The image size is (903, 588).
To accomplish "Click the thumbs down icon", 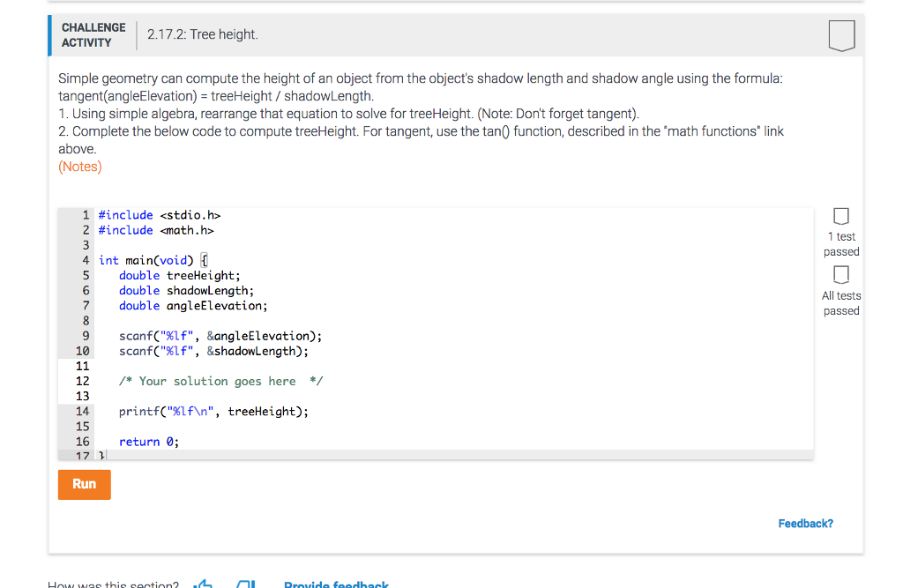I will pos(246,584).
